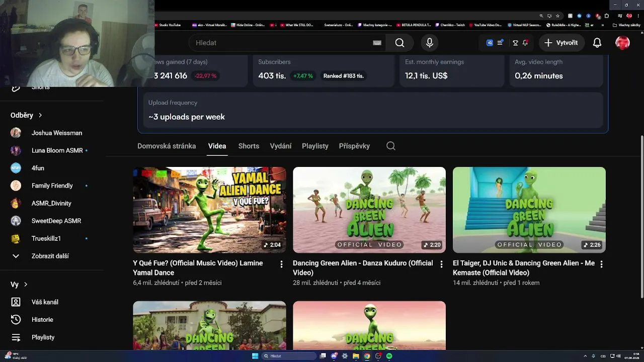Click the 0,26 minutes average length value
This screenshot has width=644, height=362.
[x=539, y=76]
